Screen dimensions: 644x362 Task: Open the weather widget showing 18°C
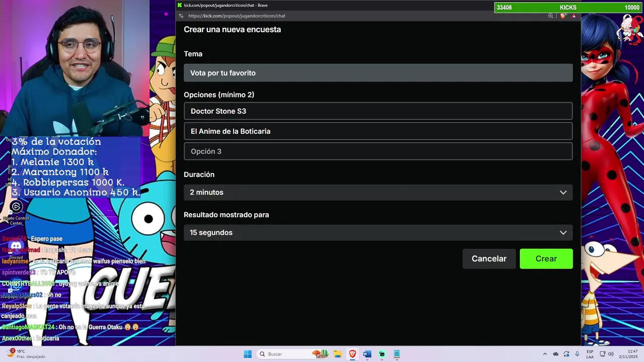(x=25, y=354)
